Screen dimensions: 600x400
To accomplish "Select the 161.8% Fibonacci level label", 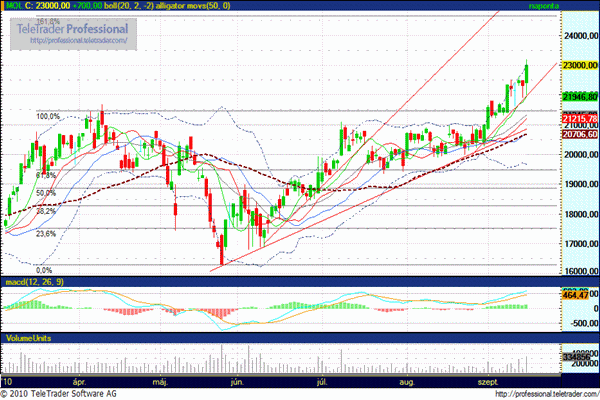I will 47,21.
